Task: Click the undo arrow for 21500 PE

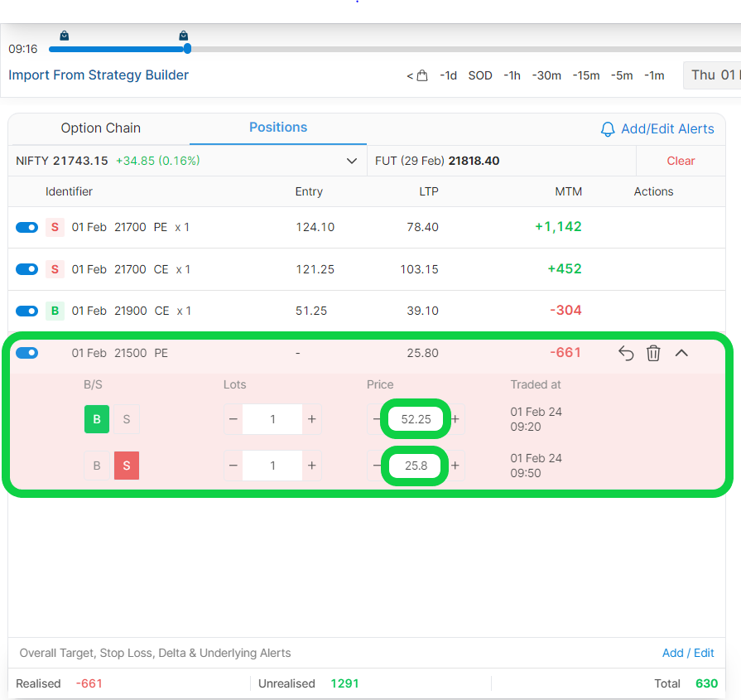Action: [626, 353]
